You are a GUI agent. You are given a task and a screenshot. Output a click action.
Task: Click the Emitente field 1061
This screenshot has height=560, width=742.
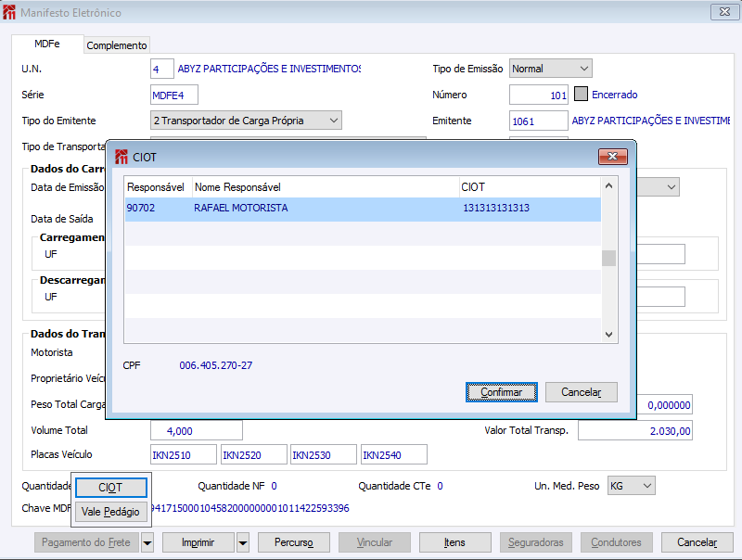coord(539,121)
